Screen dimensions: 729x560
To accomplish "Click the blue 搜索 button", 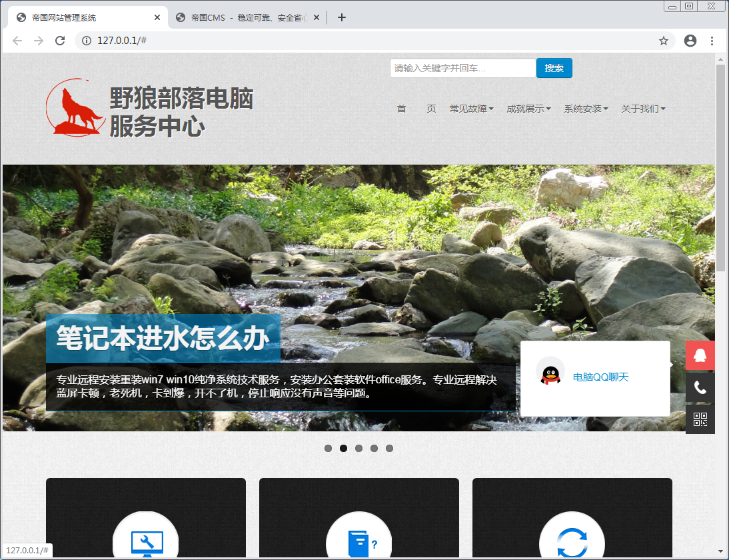I will 554,68.
